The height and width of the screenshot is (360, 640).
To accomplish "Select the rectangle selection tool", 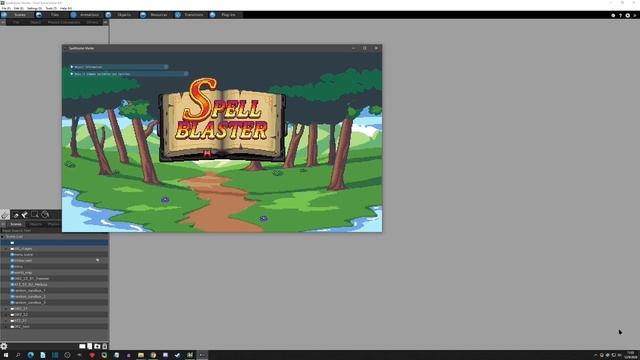I will [x=35, y=215].
